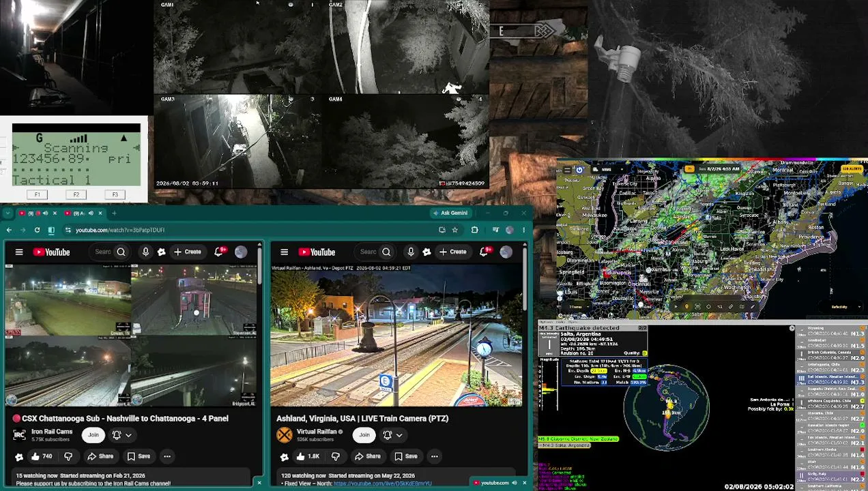
Task: Start voice search in left YouTube pane
Action: tap(145, 252)
